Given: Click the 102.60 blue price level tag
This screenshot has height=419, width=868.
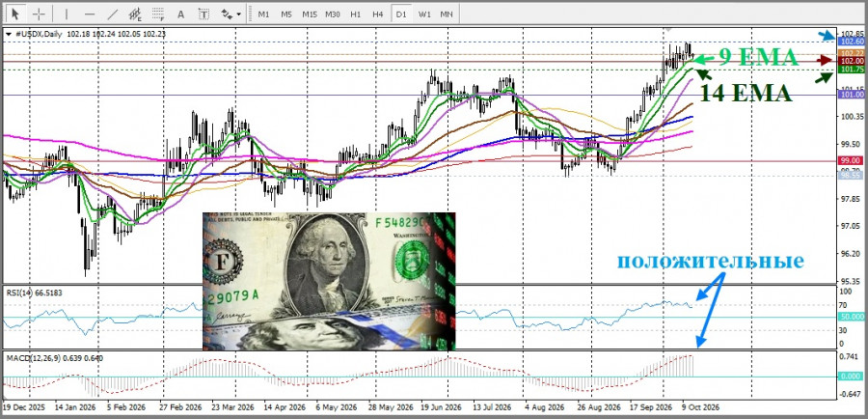Looking at the screenshot, I should coord(852,42).
